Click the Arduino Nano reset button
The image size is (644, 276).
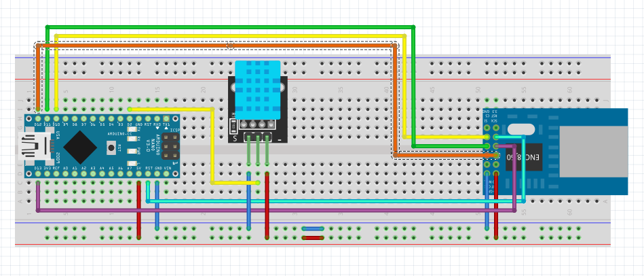point(111,147)
